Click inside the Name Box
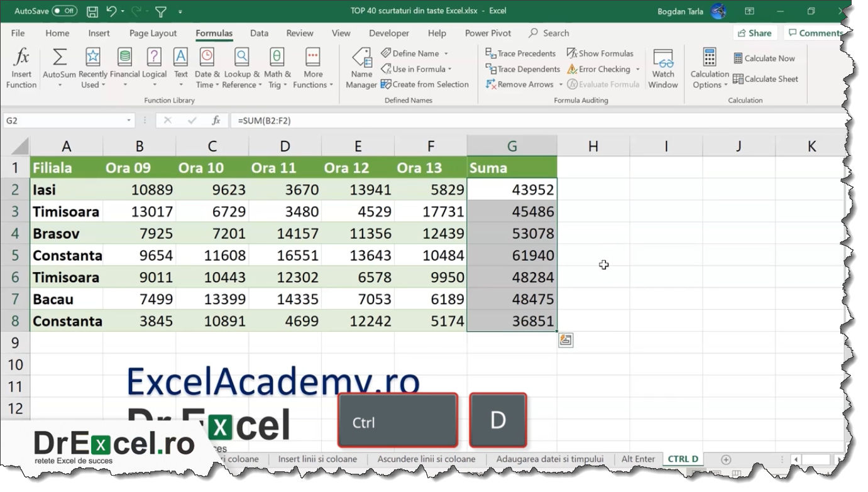868x492 pixels. pos(63,119)
